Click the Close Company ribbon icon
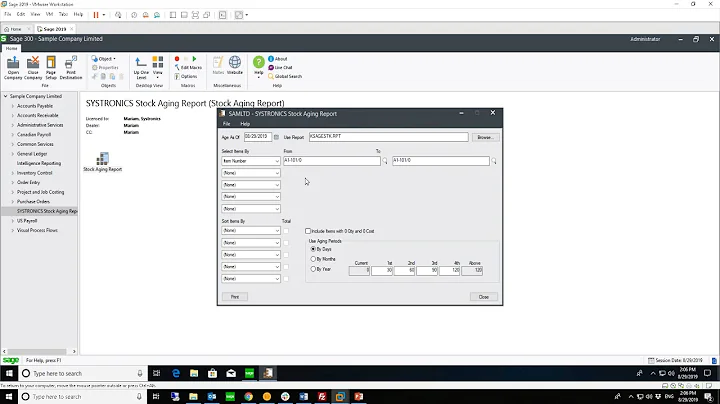Viewport: 720px width, 404px height. [x=33, y=67]
